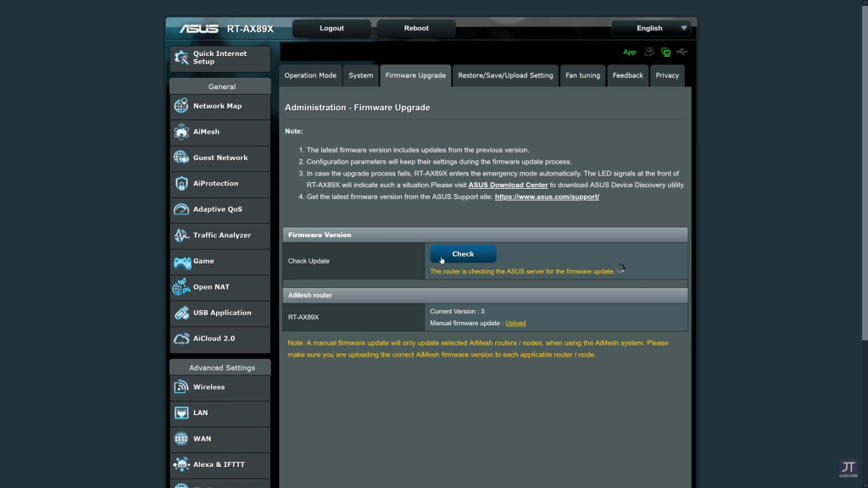
Task: Select USB Application icon
Action: coord(181,313)
